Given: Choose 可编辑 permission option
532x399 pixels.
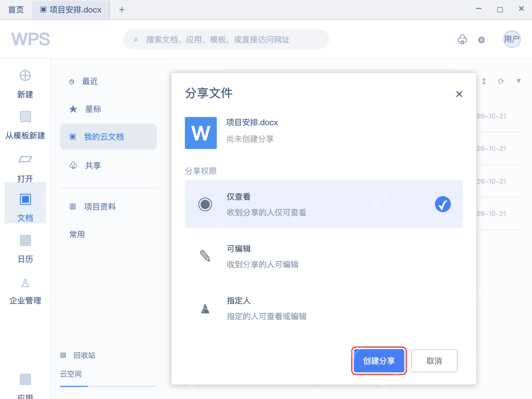Looking at the screenshot, I should point(324,256).
